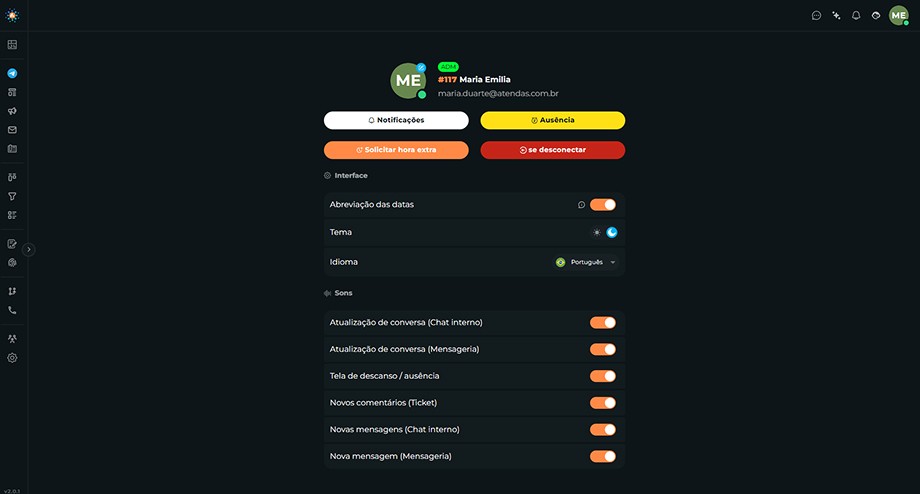Open the dashboard layout icon in sidebar
The image size is (920, 494).
point(12,45)
